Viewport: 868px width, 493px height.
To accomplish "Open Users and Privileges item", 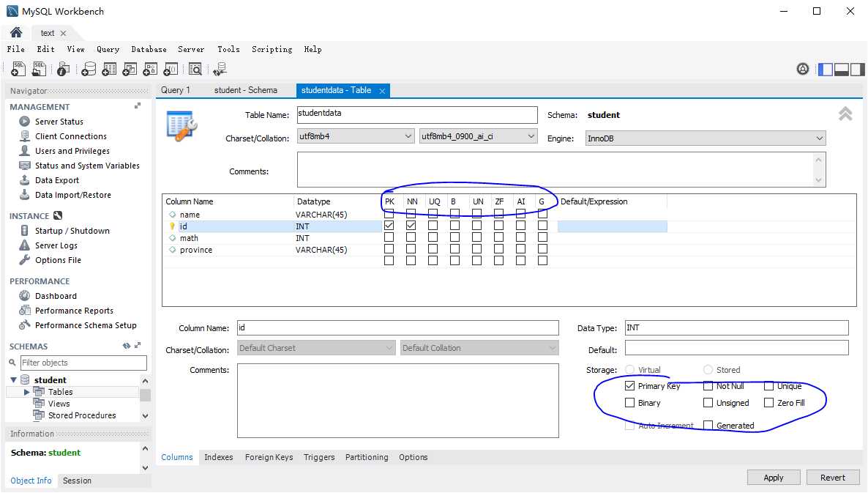I will tap(72, 151).
